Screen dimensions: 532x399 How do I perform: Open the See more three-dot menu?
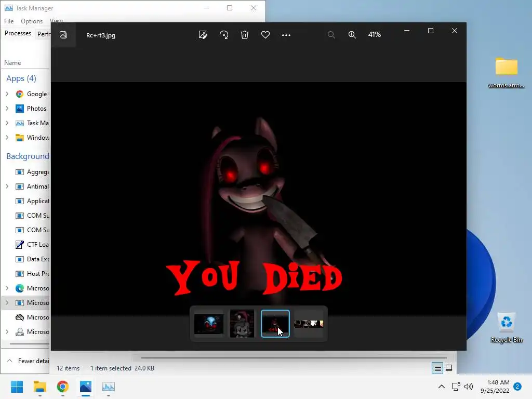(x=286, y=35)
